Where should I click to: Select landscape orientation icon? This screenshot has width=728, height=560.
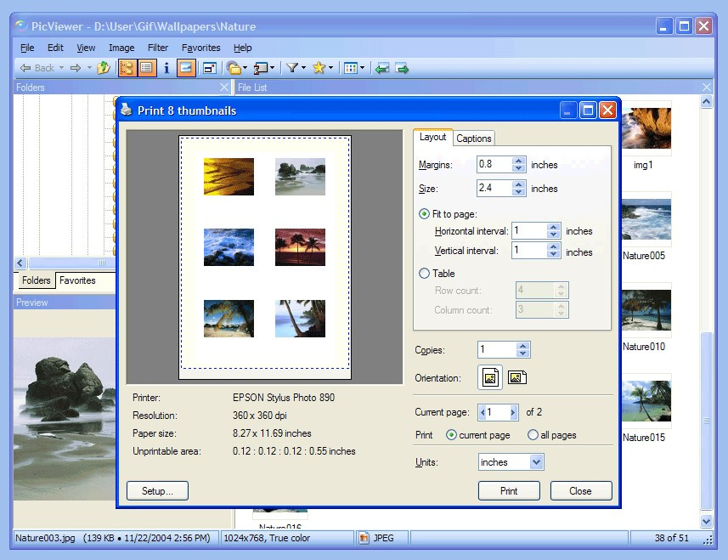[517, 377]
